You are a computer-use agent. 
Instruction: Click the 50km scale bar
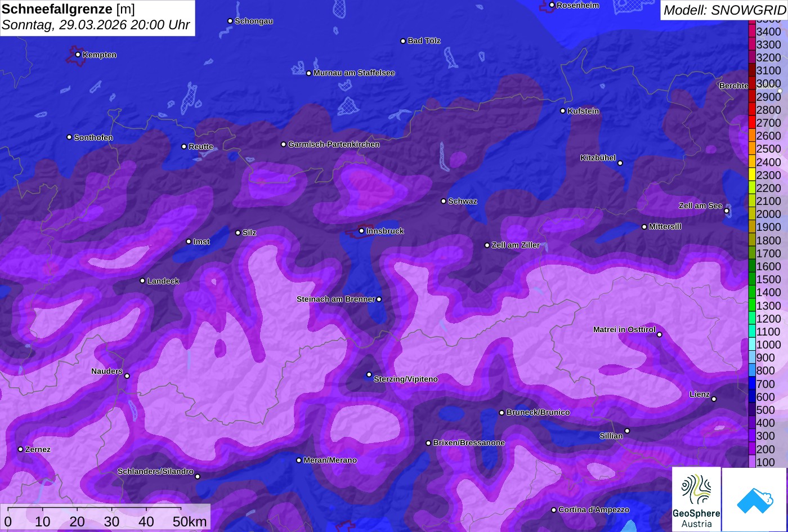pyautogui.click(x=105, y=516)
